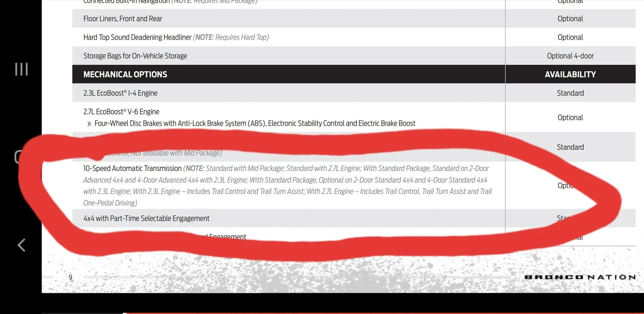Click the 'Standard' cell beside the Mid Package note

click(570, 147)
